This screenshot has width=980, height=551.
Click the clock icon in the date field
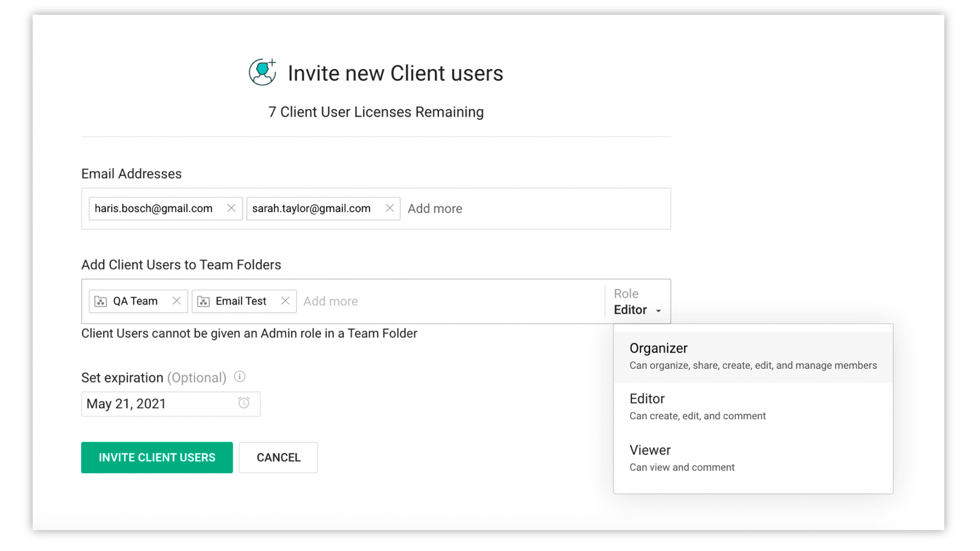[244, 403]
